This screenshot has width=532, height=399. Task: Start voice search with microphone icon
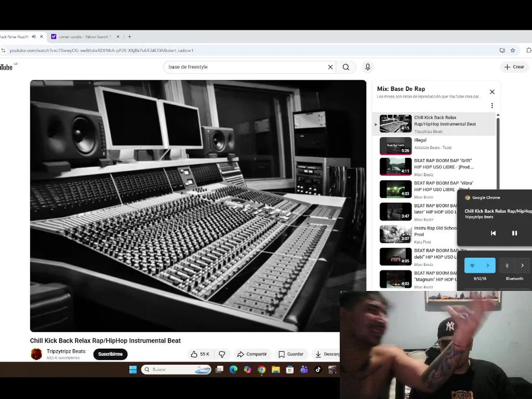(367, 67)
